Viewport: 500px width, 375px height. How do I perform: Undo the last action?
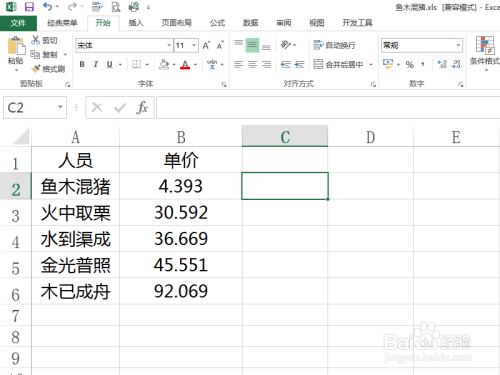48,6
